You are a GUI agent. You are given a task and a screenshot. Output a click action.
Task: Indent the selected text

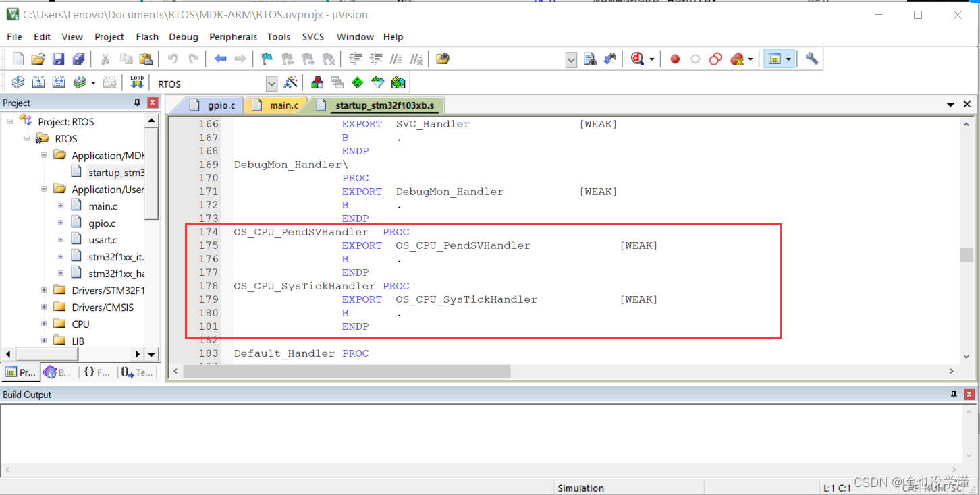point(356,59)
